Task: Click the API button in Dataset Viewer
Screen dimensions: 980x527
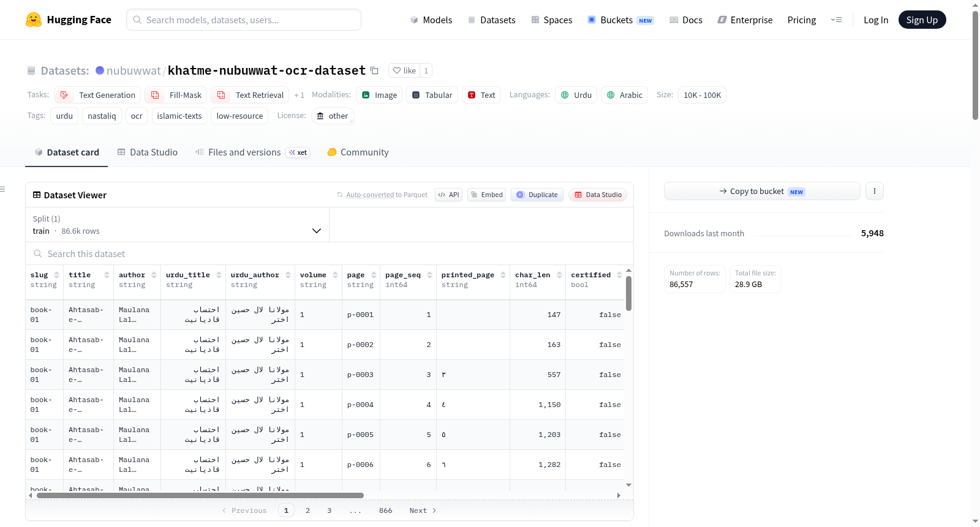Action: click(448, 195)
